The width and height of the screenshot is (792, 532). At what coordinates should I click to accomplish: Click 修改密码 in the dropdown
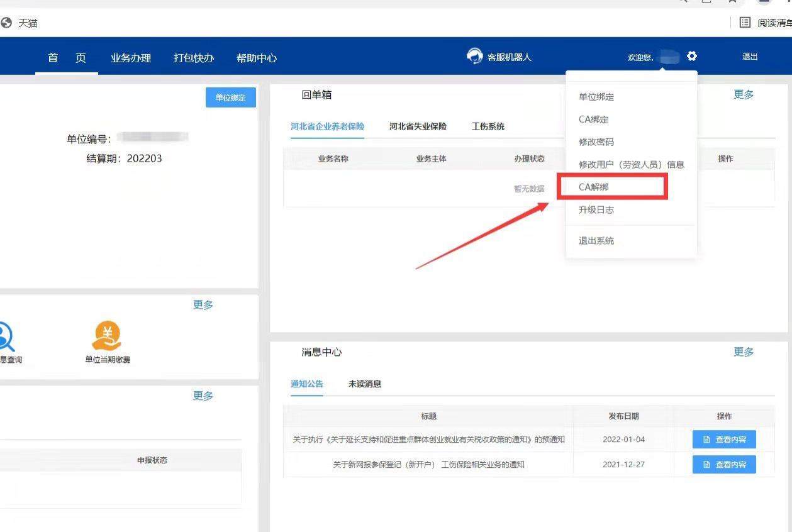pyautogui.click(x=596, y=142)
